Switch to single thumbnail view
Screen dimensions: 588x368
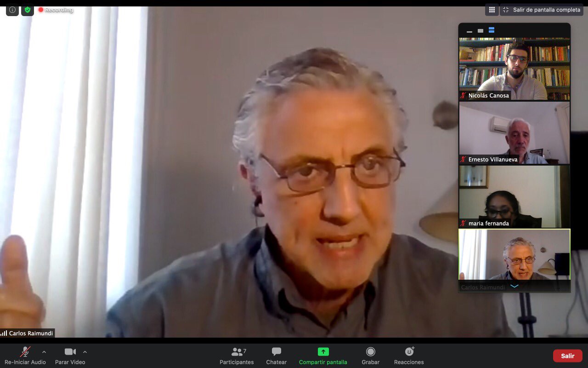tap(481, 31)
